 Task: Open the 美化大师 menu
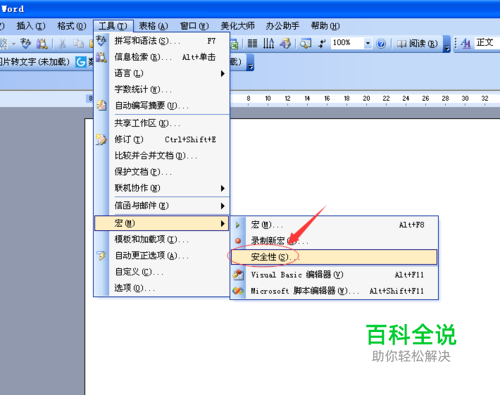click(x=238, y=26)
